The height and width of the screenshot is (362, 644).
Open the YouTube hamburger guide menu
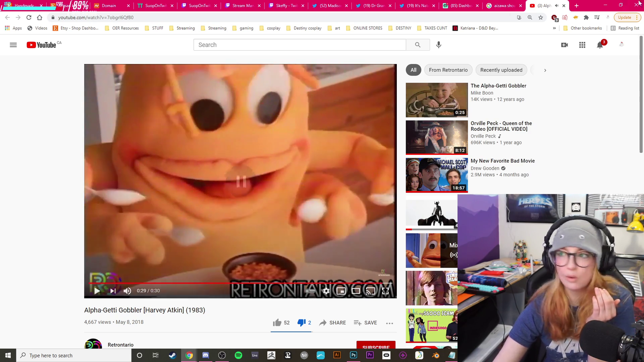[x=13, y=45]
